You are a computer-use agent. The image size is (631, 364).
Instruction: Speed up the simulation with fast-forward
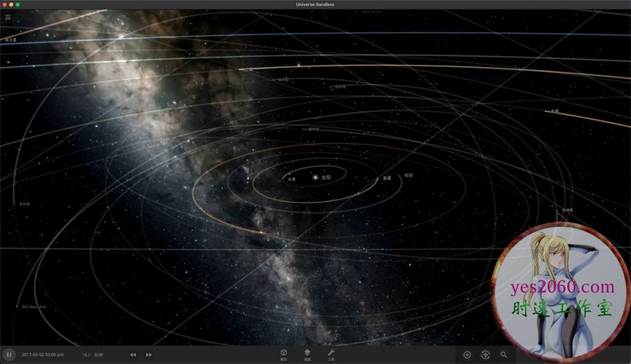(149, 354)
